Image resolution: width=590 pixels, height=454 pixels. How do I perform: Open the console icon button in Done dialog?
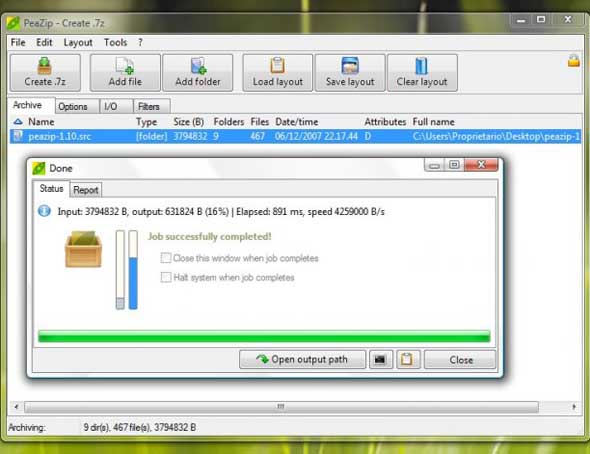[380, 360]
